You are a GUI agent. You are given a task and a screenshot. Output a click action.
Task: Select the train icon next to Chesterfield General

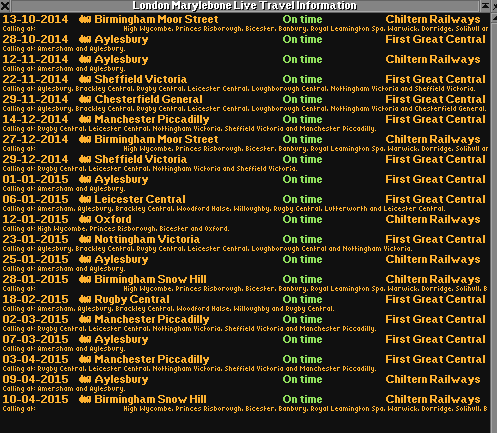pyautogui.click(x=85, y=100)
